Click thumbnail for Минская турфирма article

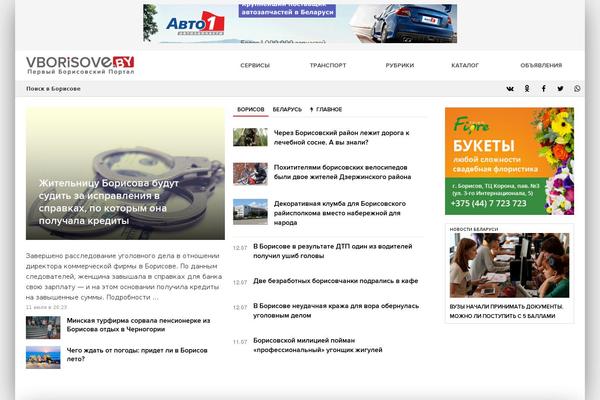point(43,328)
